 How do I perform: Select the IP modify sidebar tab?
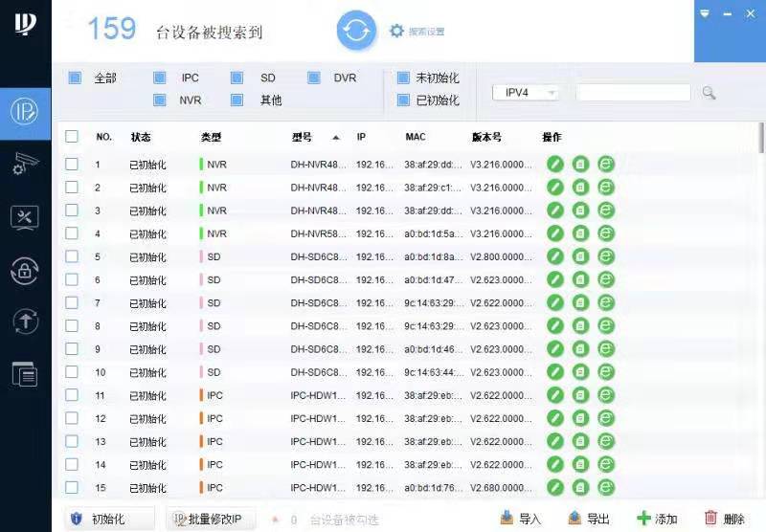pyautogui.click(x=25, y=111)
